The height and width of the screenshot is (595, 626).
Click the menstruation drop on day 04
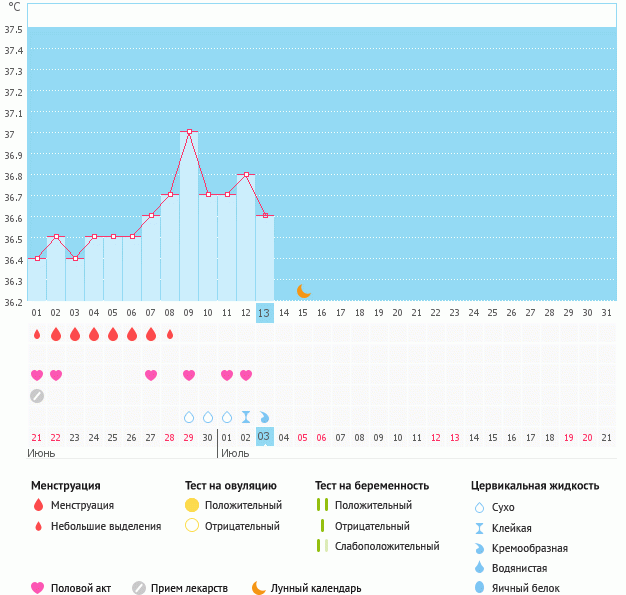pos(94,334)
